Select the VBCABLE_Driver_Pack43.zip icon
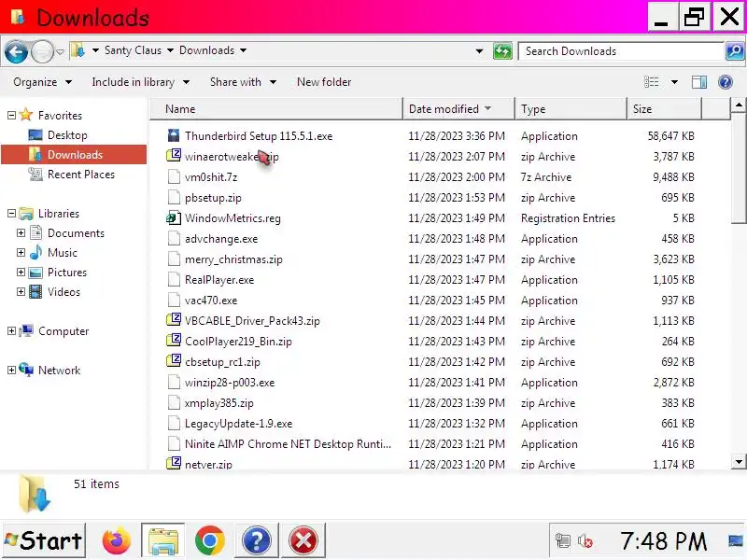Viewport: 747px width, 560px height. tap(174, 319)
